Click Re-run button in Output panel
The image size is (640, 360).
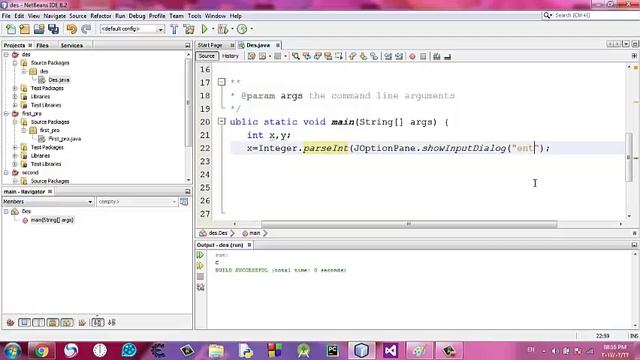tap(200, 255)
